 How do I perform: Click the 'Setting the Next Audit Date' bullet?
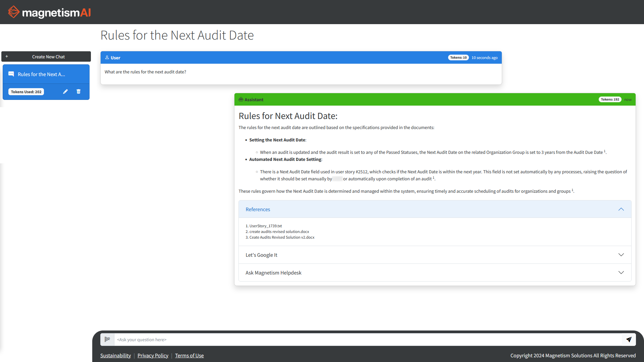(x=277, y=140)
